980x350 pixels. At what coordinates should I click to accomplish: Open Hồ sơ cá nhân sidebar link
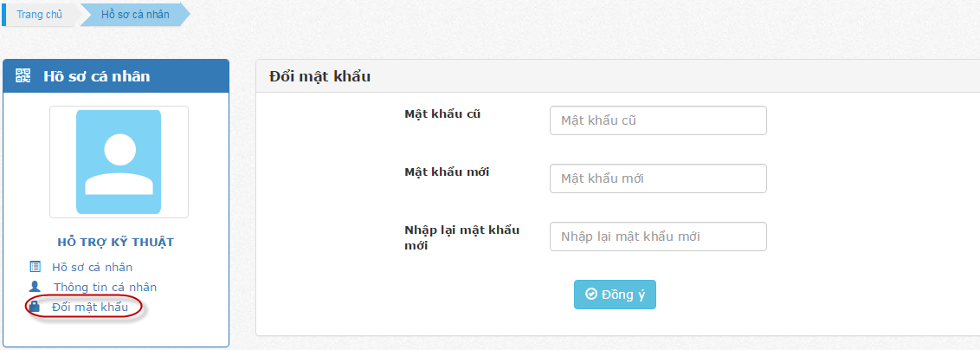tap(92, 268)
